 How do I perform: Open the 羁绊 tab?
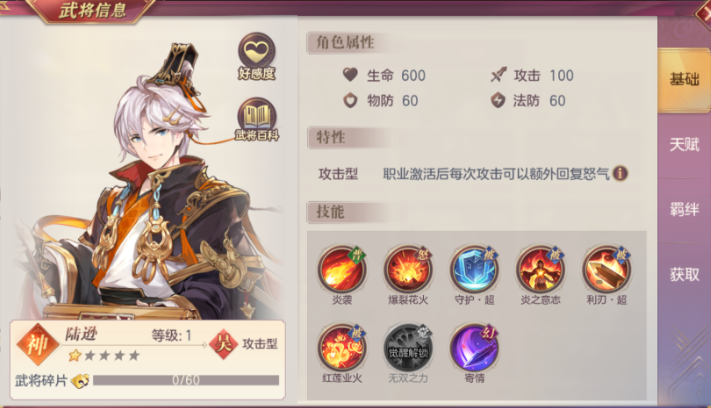coord(684,209)
